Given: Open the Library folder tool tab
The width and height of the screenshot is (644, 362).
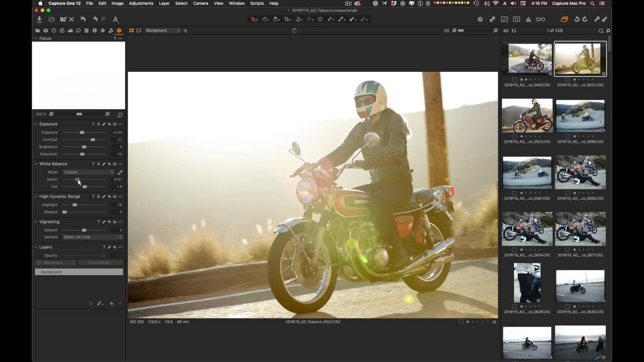Looking at the screenshot, I should pyautogui.click(x=37, y=31).
